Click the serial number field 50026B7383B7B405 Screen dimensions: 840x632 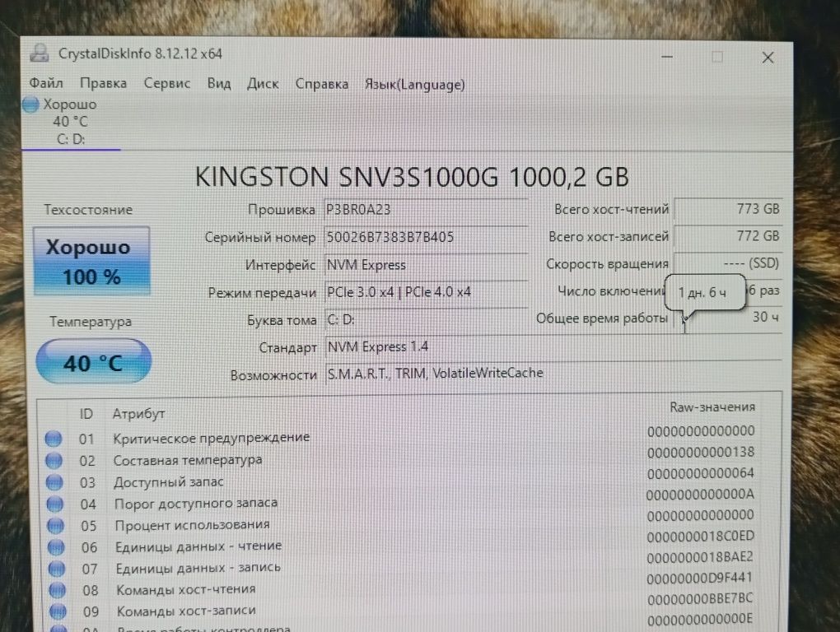426,237
